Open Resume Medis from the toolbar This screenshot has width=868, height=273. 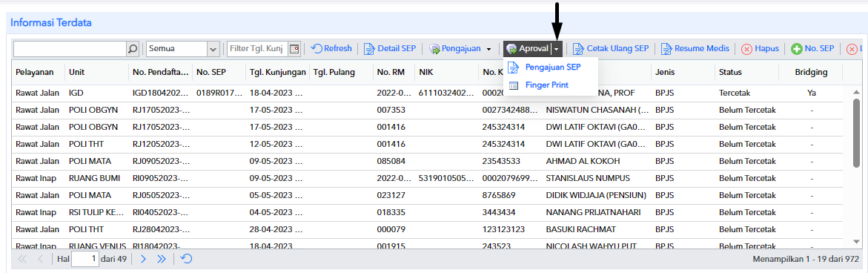695,49
